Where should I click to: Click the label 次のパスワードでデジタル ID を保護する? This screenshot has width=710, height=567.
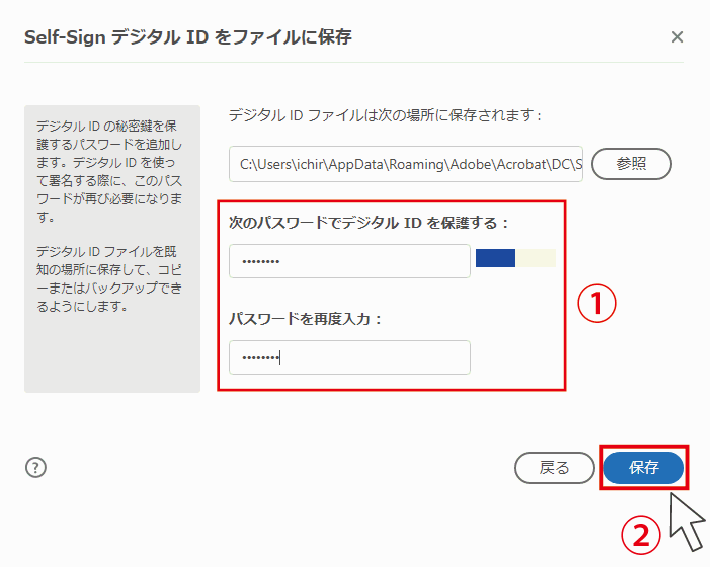[369, 223]
